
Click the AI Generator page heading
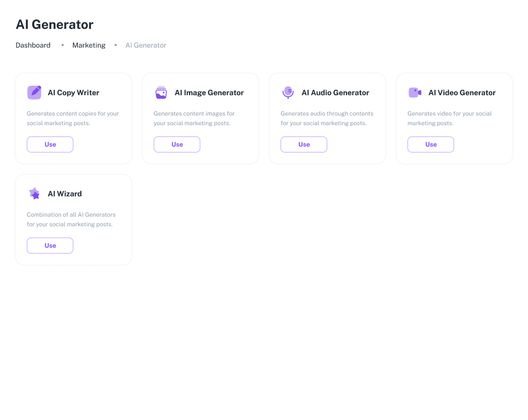pyautogui.click(x=55, y=25)
